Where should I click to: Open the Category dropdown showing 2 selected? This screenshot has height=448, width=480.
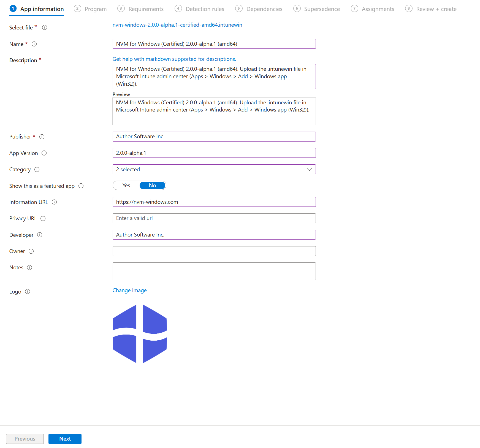[214, 169]
